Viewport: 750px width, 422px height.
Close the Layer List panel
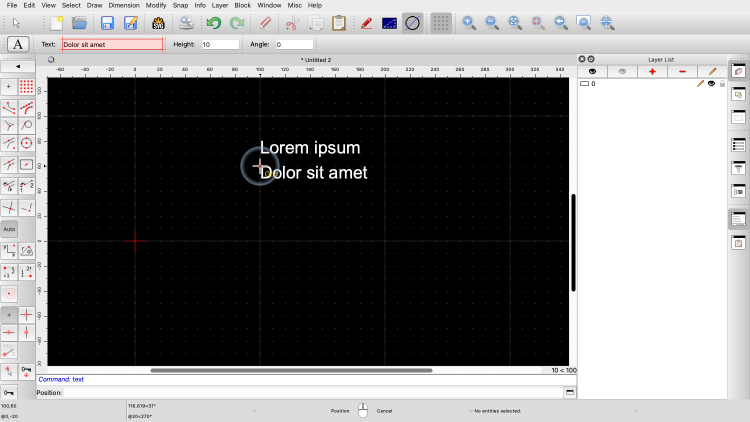pyautogui.click(x=582, y=59)
